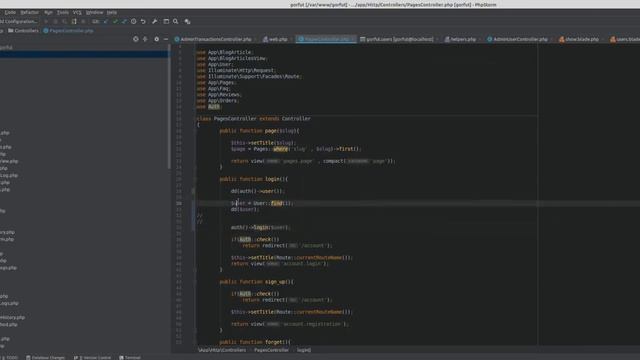Click "class PagesController extends Controller" line

(253, 118)
